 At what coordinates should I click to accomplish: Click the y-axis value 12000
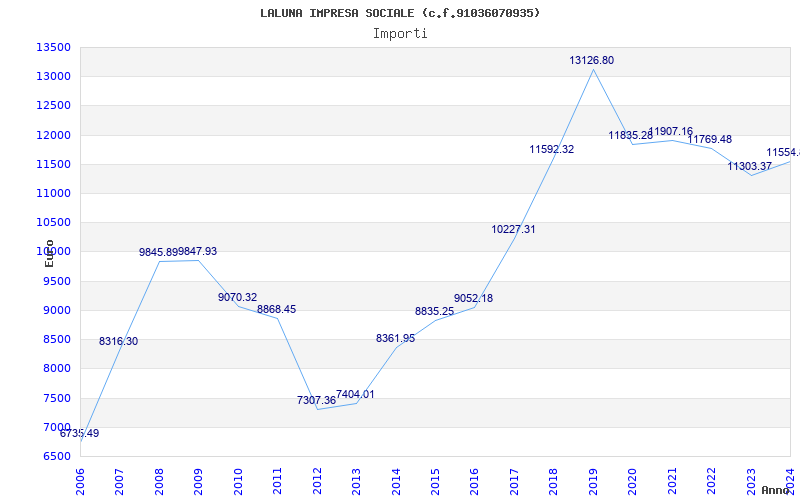click(53, 135)
